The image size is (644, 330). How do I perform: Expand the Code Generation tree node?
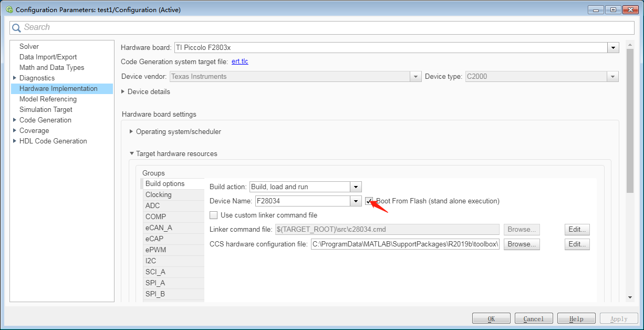click(x=15, y=120)
